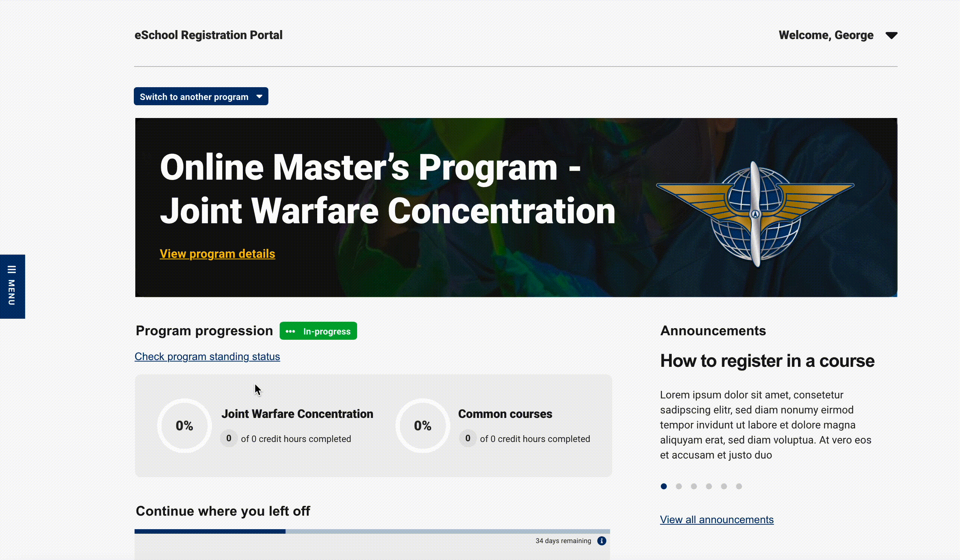Select the first announcement carousel dot
The height and width of the screenshot is (560, 960).
pos(664,486)
